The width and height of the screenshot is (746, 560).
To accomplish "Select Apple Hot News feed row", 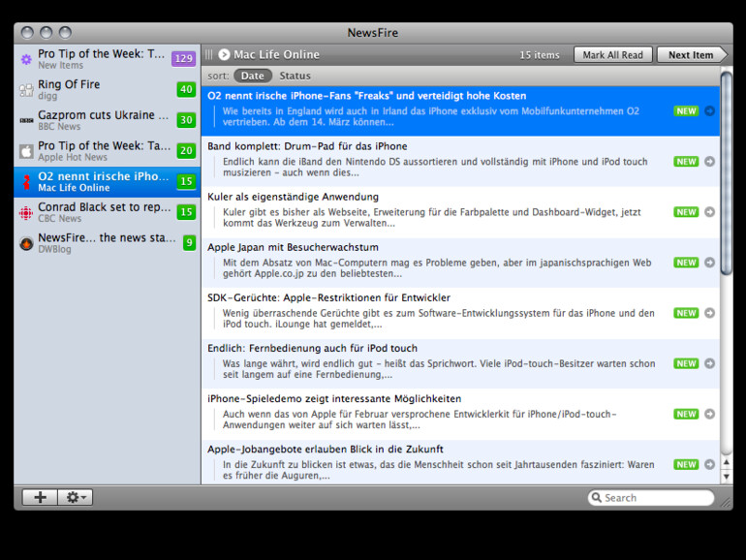I will pyautogui.click(x=107, y=151).
